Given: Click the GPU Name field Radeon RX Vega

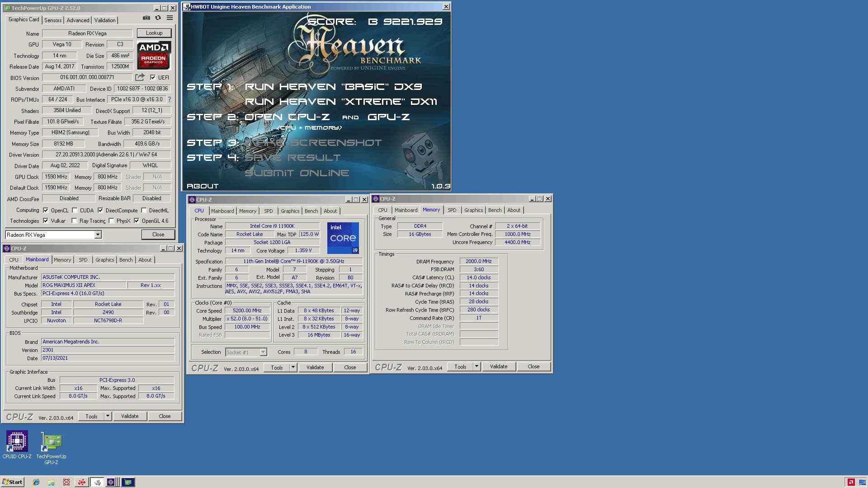Looking at the screenshot, I should tap(87, 33).
